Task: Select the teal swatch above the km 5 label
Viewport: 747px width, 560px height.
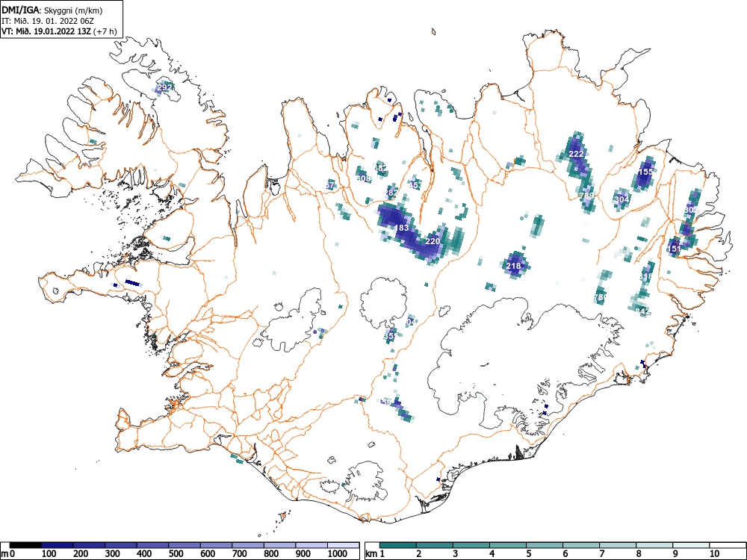Action: click(x=545, y=545)
